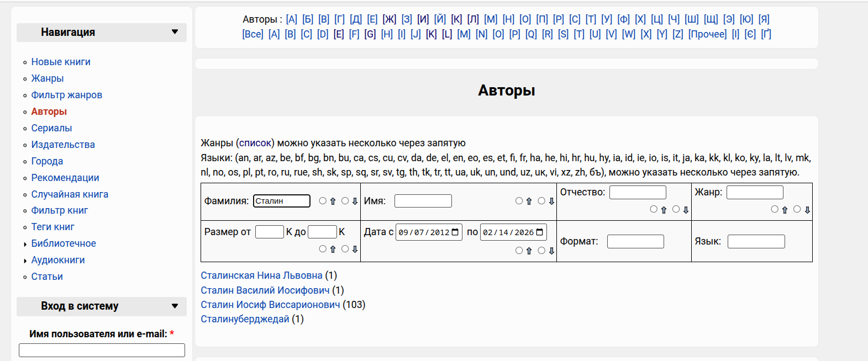Select descending sort radio for Фамилия
The image size is (868, 361).
pos(345,201)
